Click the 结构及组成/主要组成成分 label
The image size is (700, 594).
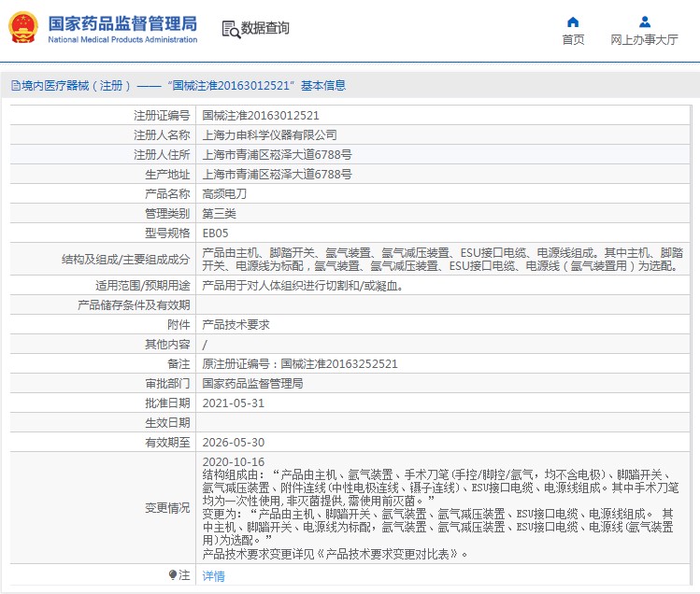click(126, 260)
